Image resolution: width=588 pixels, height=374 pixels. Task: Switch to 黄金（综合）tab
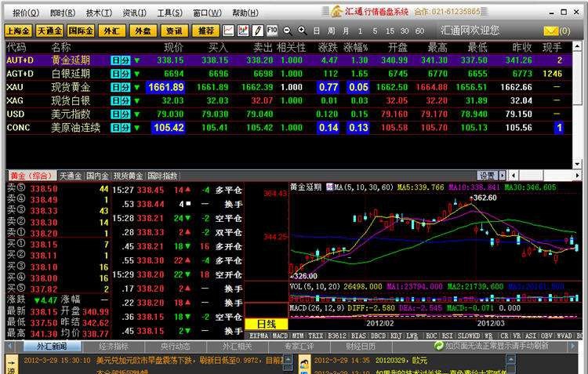[32, 176]
